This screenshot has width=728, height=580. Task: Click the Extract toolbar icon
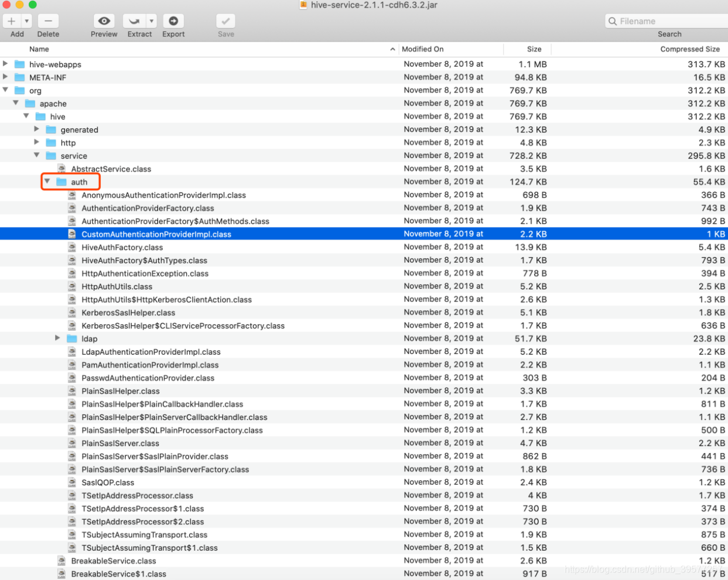[134, 21]
